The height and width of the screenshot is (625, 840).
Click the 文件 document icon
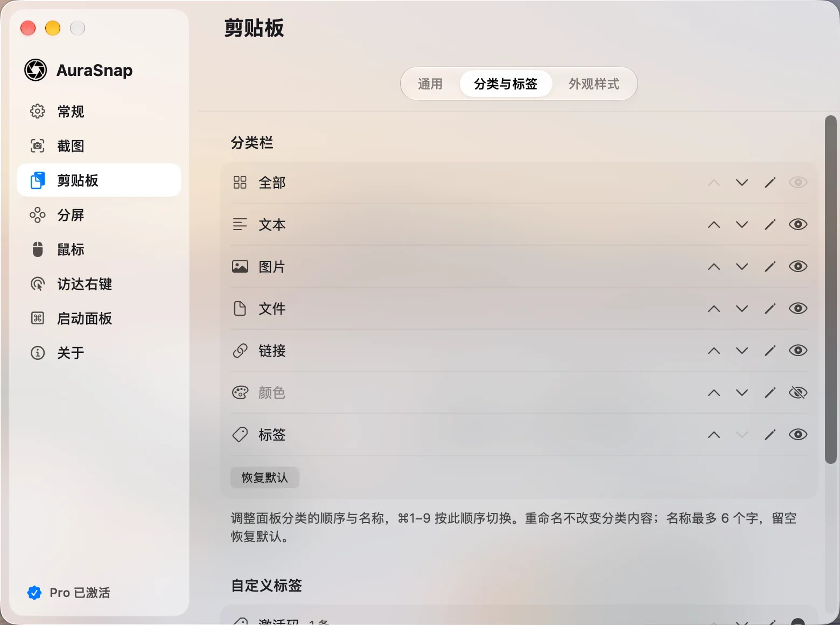tap(240, 308)
